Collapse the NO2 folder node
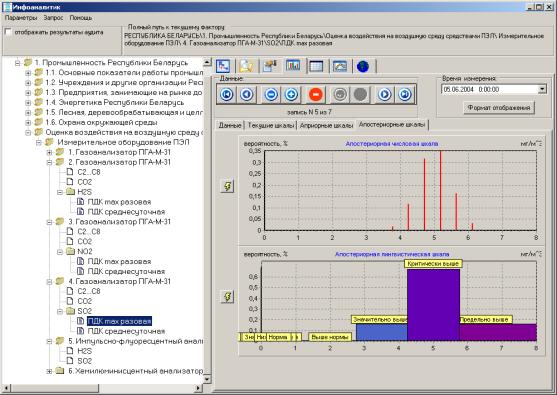 [60, 252]
